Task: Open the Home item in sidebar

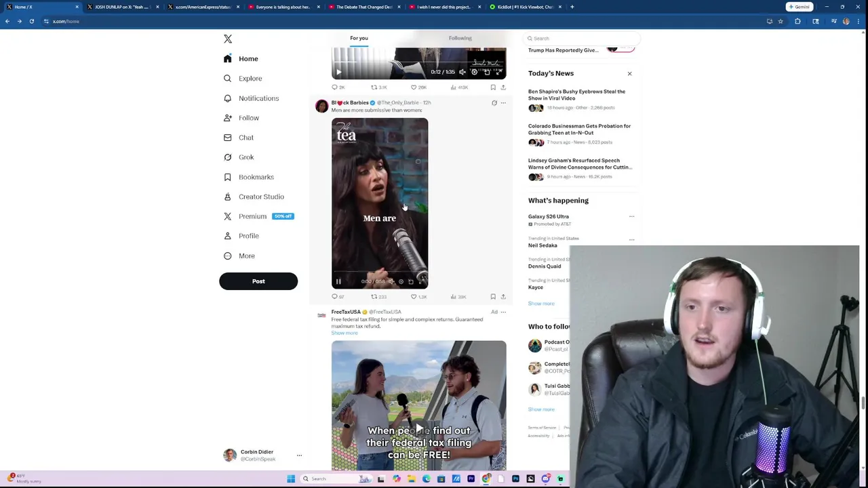Action: coord(241,59)
